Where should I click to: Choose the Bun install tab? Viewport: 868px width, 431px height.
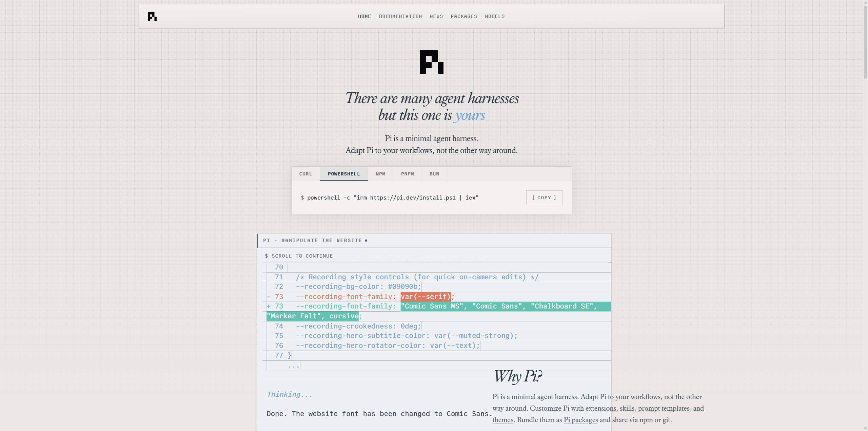click(x=434, y=174)
